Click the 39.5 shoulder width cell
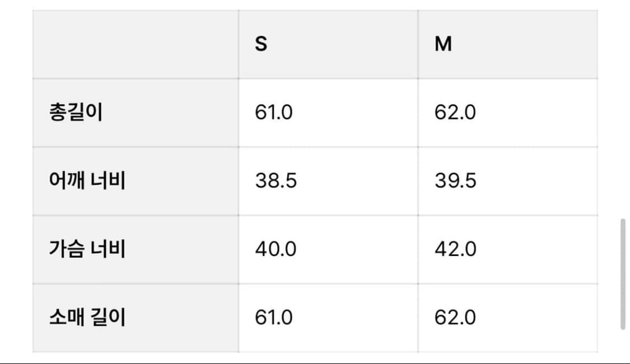The width and height of the screenshot is (630, 364). pyautogui.click(x=455, y=181)
